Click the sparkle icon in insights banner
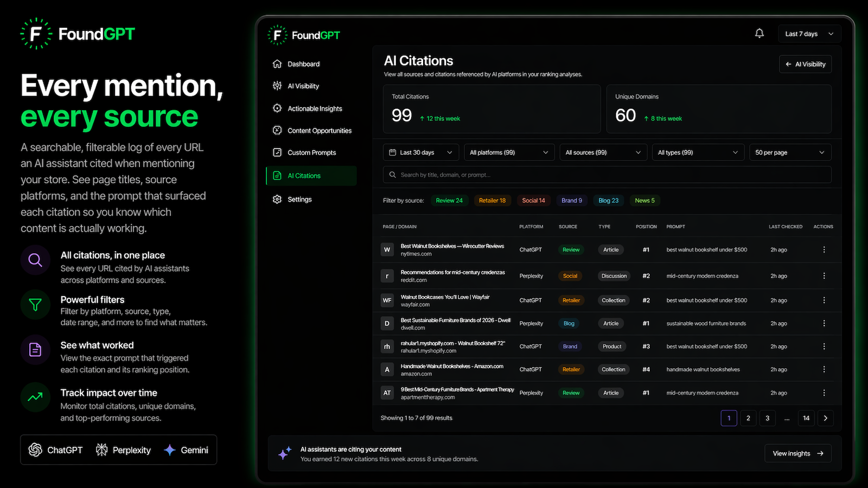 pos(285,453)
